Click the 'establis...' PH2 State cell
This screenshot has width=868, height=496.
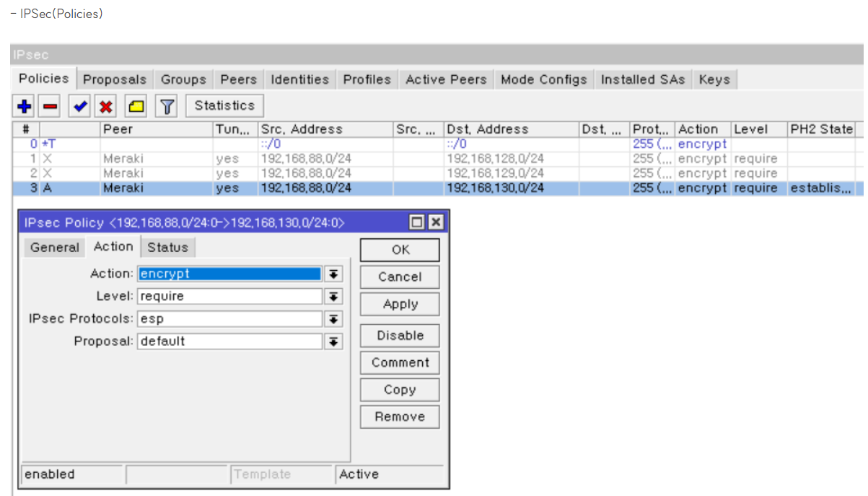(x=821, y=188)
